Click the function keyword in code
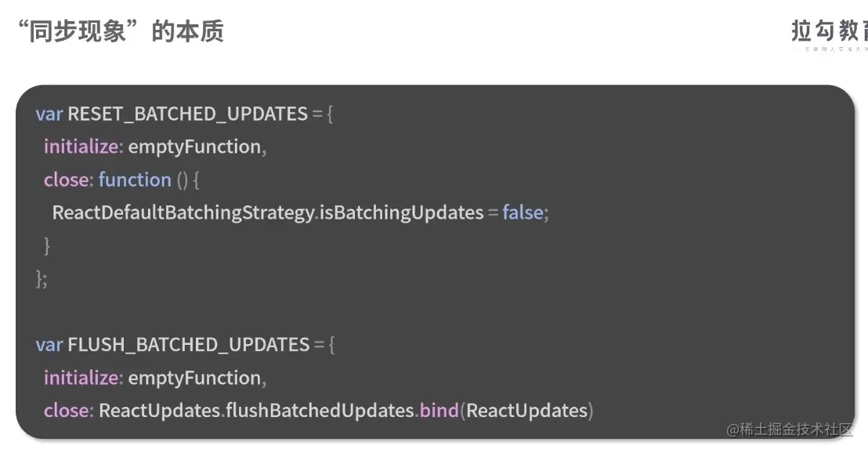Screen dimensions: 868x453 pos(135,179)
